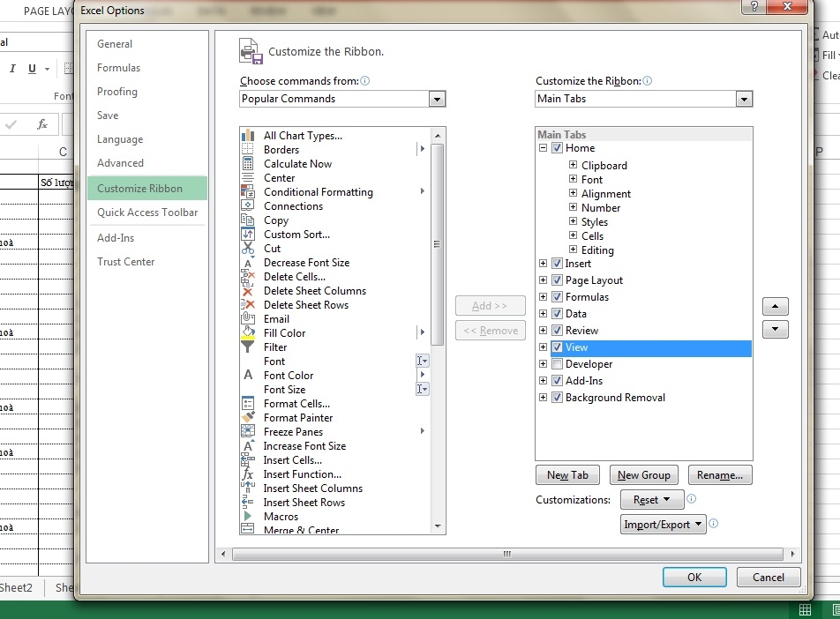Move the selected tab up
Screen dimensions: 840x619
point(776,306)
